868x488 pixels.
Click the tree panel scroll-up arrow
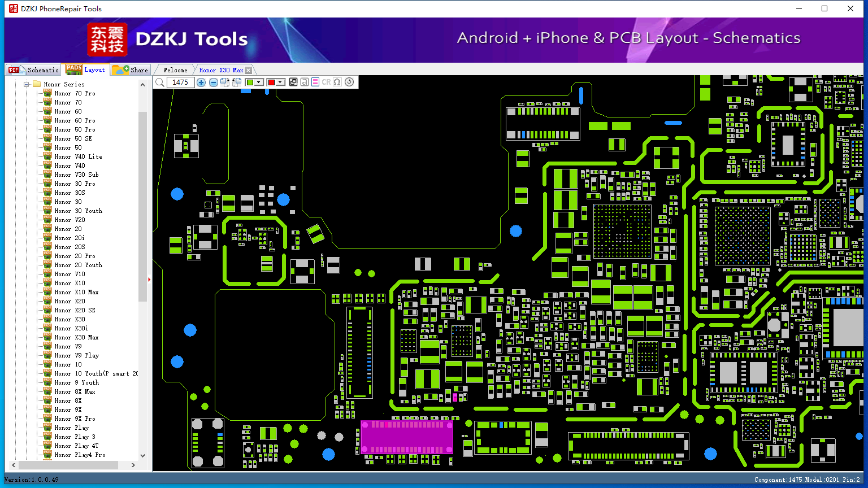coord(142,84)
